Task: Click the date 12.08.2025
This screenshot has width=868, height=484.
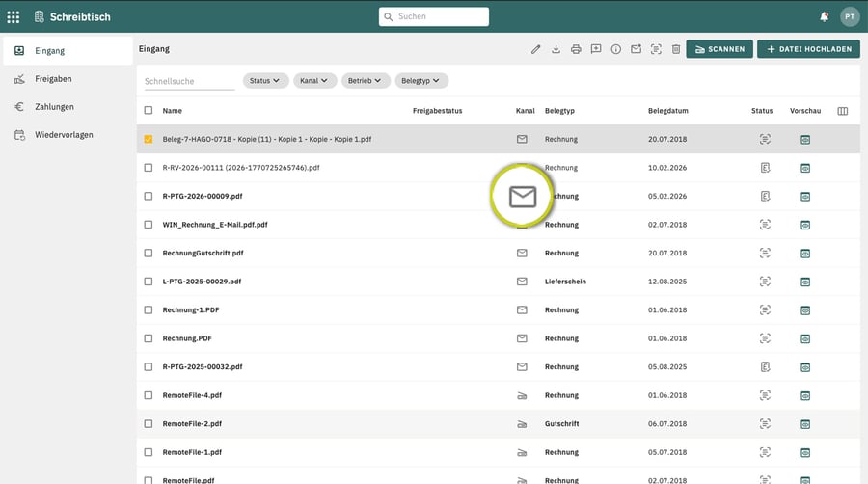Action: [x=667, y=282]
